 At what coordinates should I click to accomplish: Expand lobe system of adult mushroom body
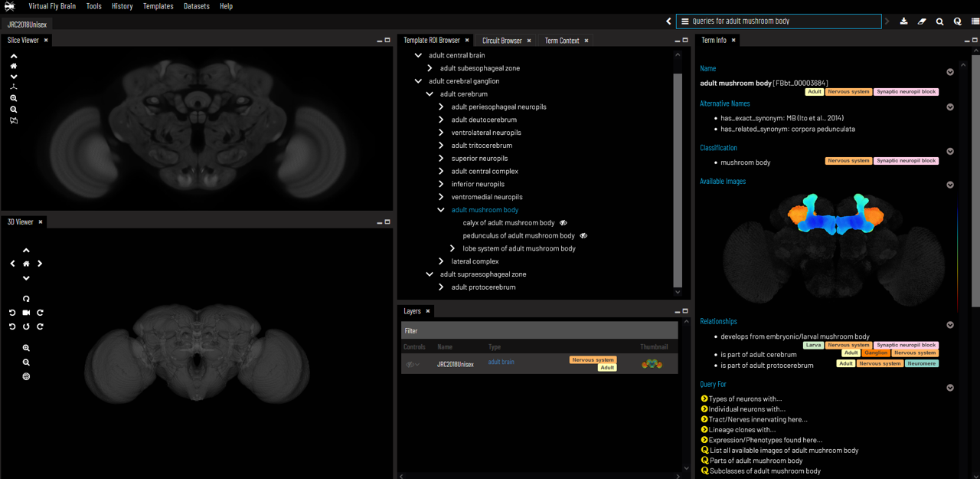[452, 248]
